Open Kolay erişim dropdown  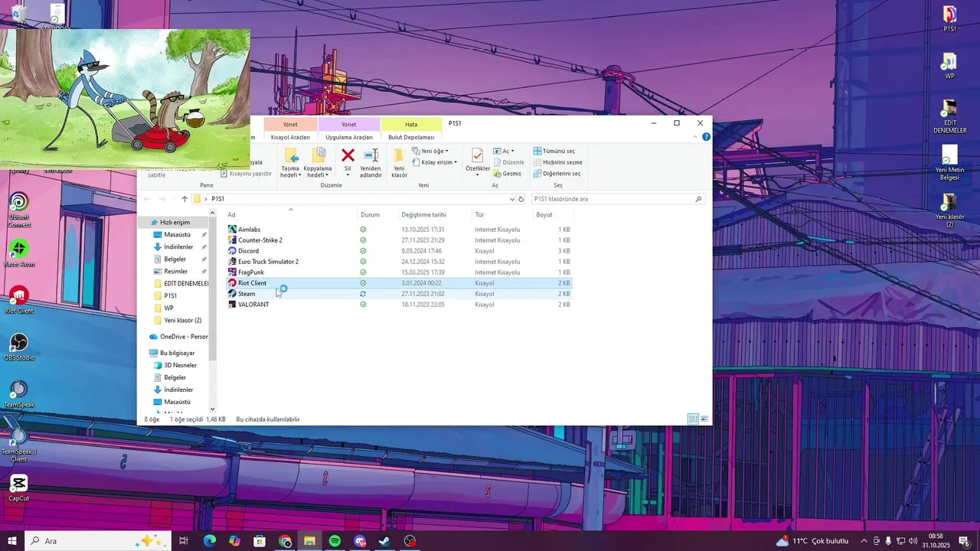coord(435,162)
